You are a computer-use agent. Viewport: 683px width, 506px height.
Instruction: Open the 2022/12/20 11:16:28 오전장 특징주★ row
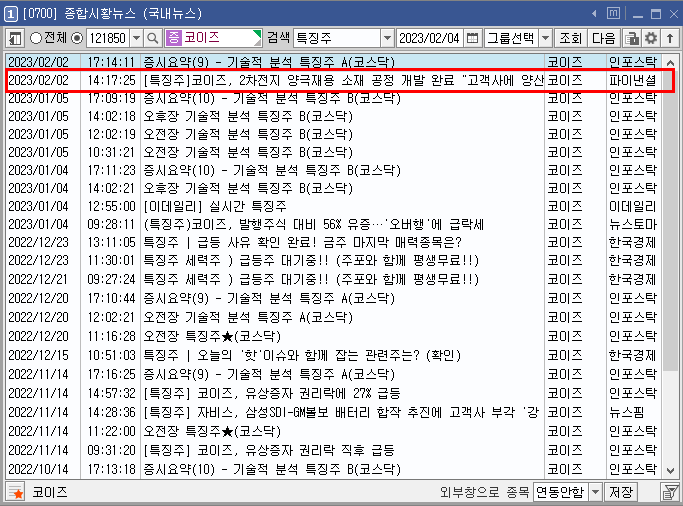pos(333,336)
